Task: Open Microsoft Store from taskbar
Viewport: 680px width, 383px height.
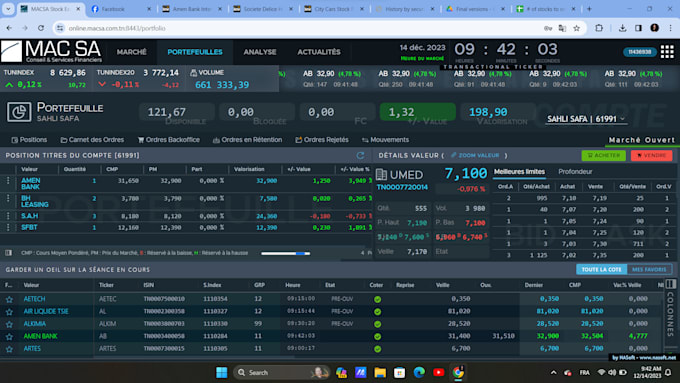Action: coord(399,373)
